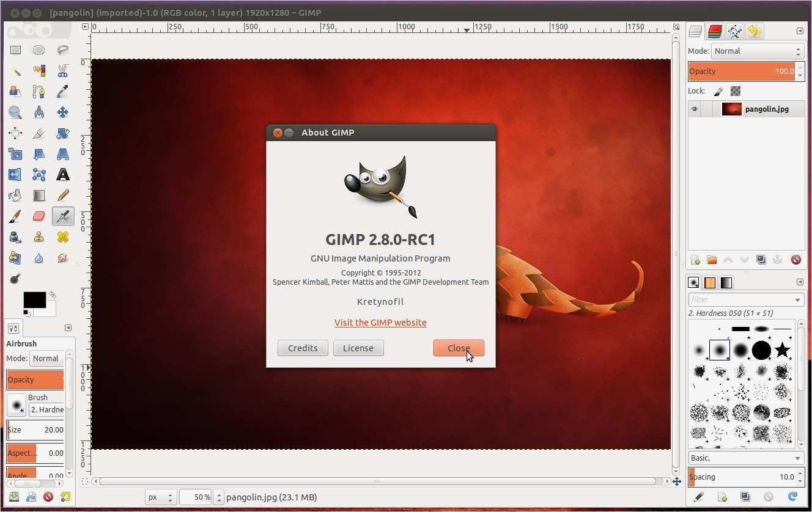Open the Credits dialog
The height and width of the screenshot is (512, 812).
303,348
